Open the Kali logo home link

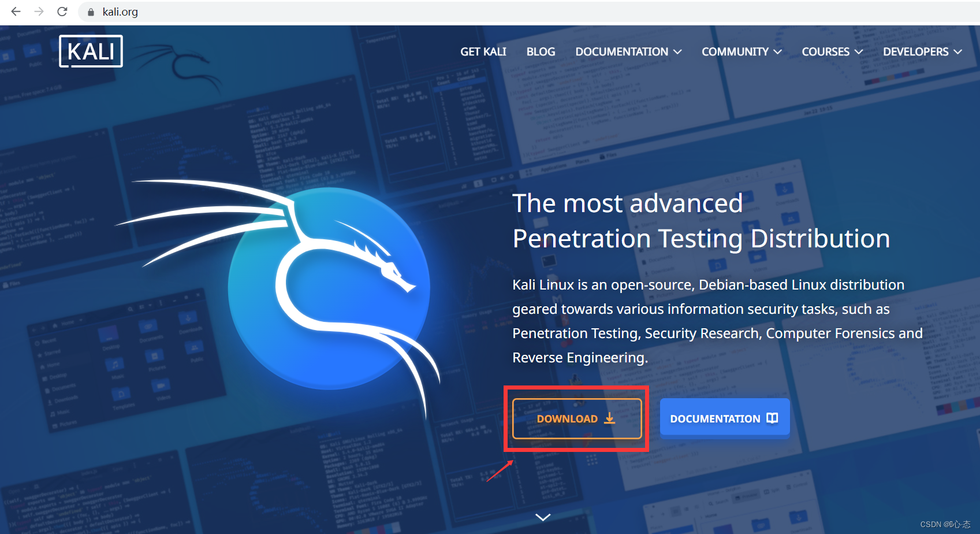coord(91,51)
